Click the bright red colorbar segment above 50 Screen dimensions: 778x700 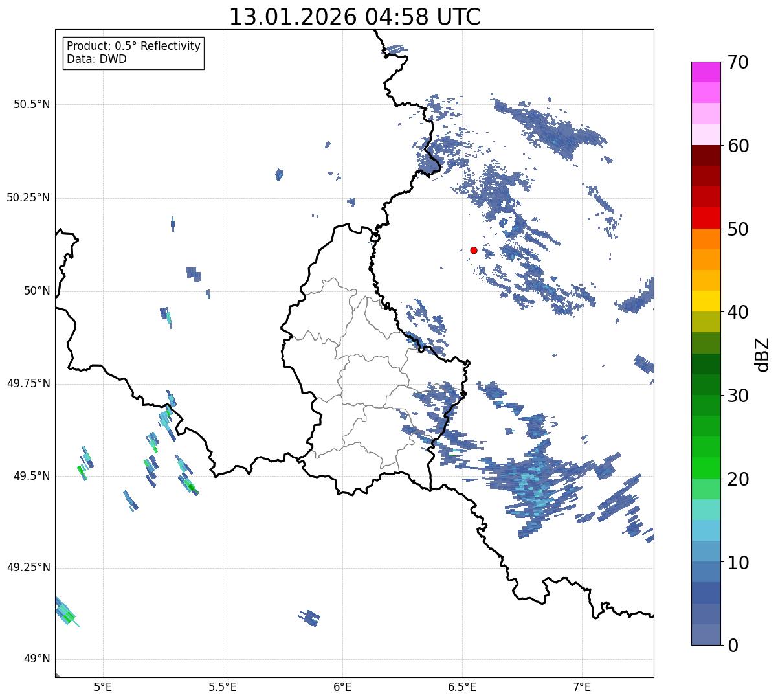(706, 218)
